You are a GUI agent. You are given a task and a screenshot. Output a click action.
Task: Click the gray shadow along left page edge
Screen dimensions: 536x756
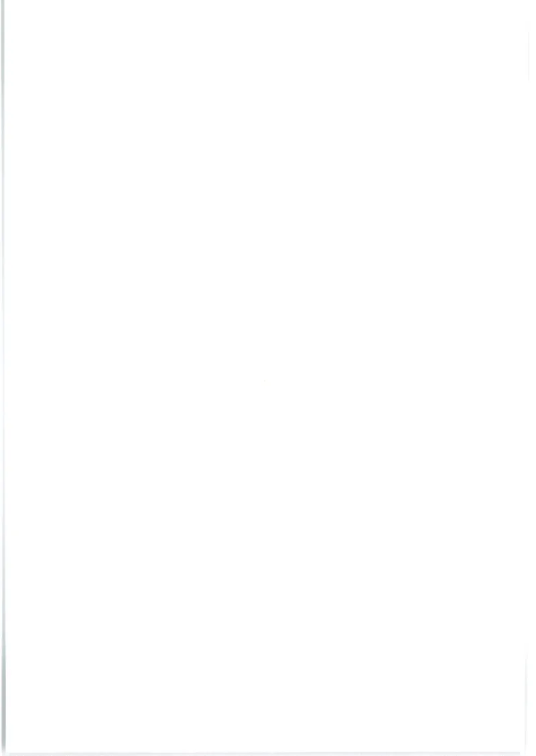pyautogui.click(x=3, y=376)
